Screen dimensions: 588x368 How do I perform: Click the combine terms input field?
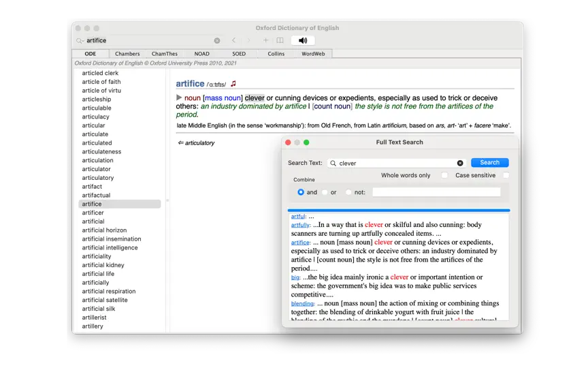click(436, 192)
